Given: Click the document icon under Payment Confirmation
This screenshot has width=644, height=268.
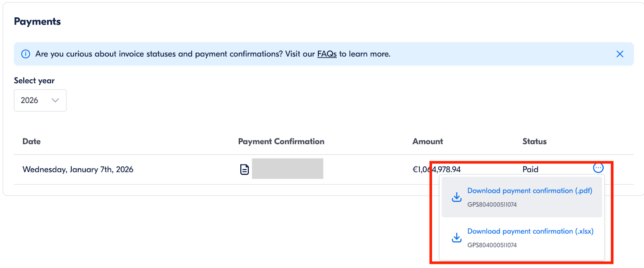Looking at the screenshot, I should tap(244, 169).
